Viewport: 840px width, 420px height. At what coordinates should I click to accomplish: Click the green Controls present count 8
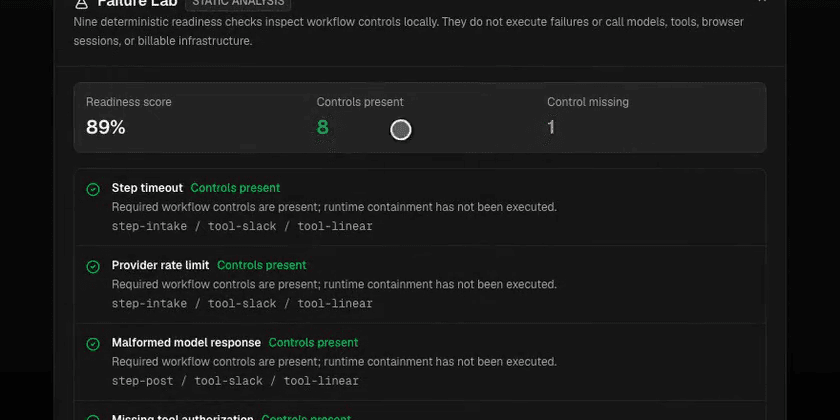(x=322, y=128)
